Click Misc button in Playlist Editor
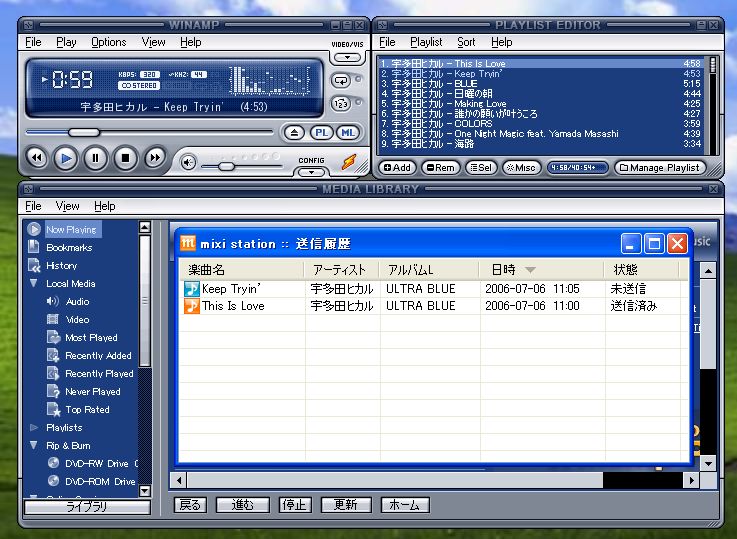The width and height of the screenshot is (737, 539). pyautogui.click(x=521, y=168)
